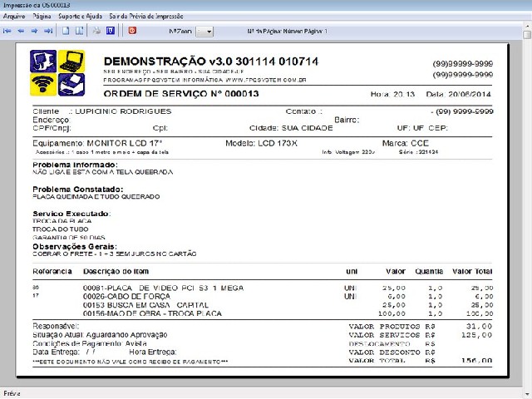The height and width of the screenshot is (399, 532).
Task: Click the Ordem de Serviço Nº 000013 heading
Action: click(181, 93)
